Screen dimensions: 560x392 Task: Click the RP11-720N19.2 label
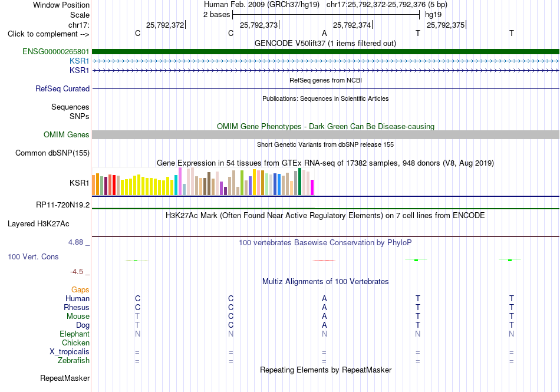(63, 205)
